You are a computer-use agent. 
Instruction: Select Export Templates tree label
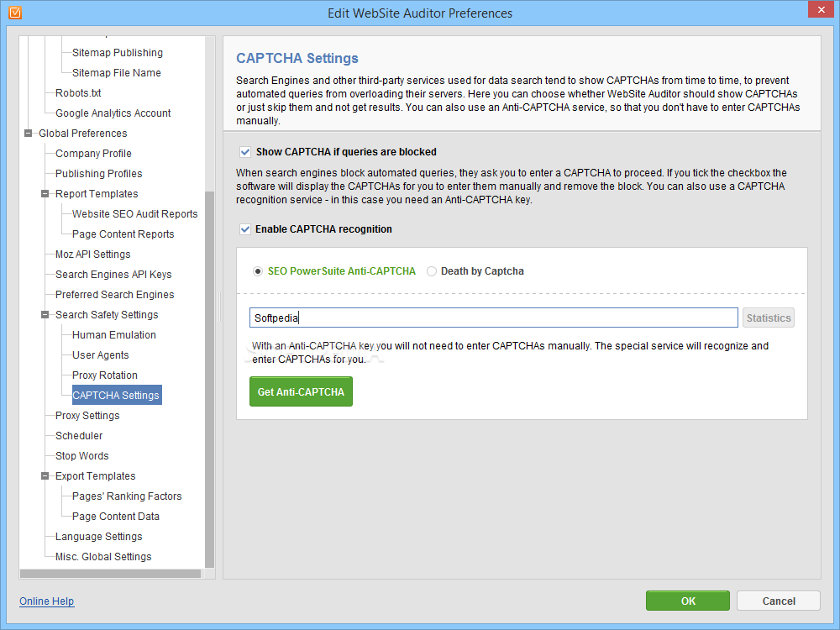pos(96,476)
